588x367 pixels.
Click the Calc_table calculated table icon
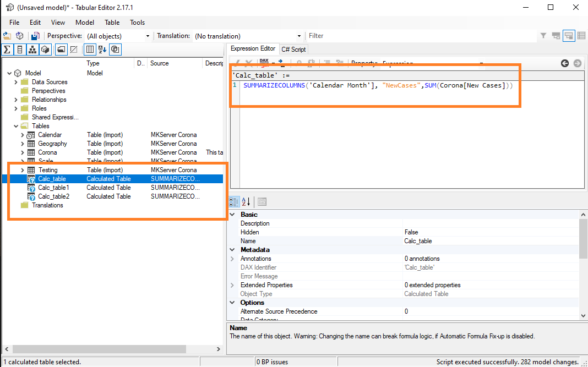point(31,179)
